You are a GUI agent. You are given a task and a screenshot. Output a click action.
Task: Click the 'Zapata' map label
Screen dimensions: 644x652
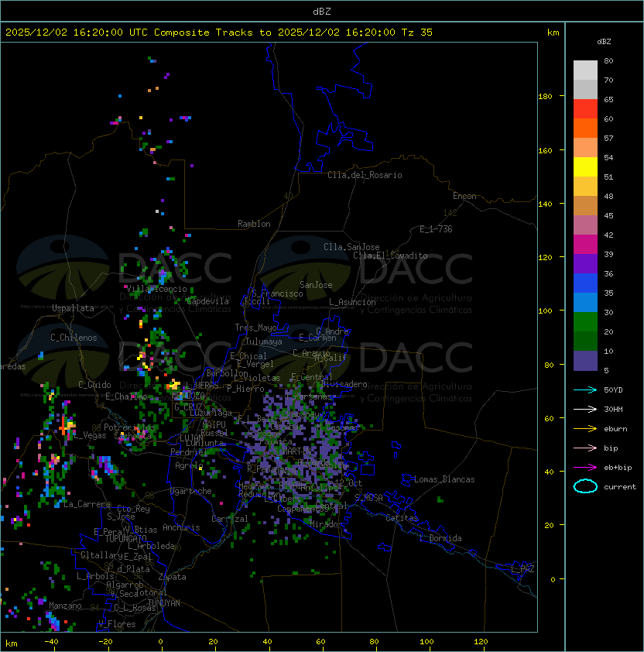coord(172,577)
